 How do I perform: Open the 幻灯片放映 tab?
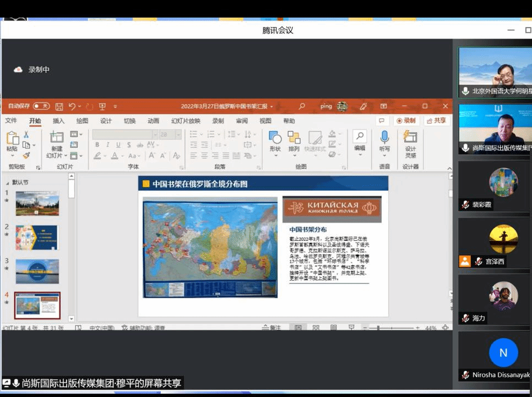pos(186,121)
